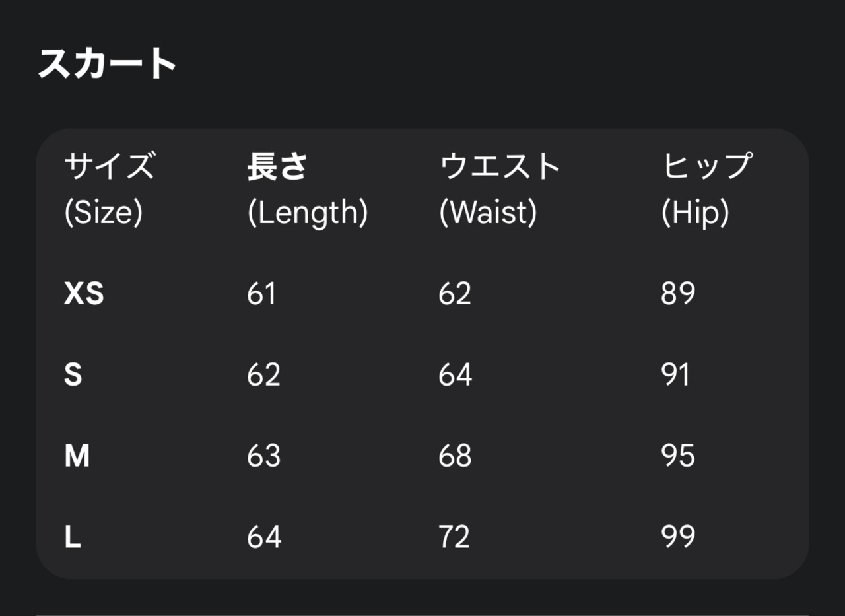Click the M hip value 95

pyautogui.click(x=678, y=456)
